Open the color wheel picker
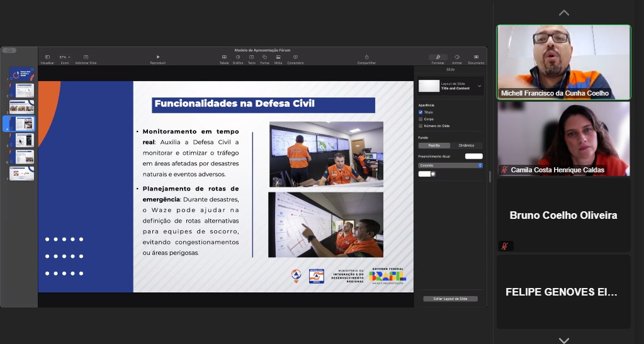 (x=433, y=174)
